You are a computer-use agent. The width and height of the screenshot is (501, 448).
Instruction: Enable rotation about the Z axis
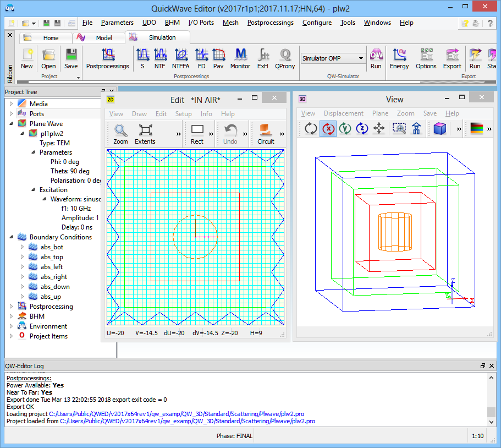click(362, 129)
